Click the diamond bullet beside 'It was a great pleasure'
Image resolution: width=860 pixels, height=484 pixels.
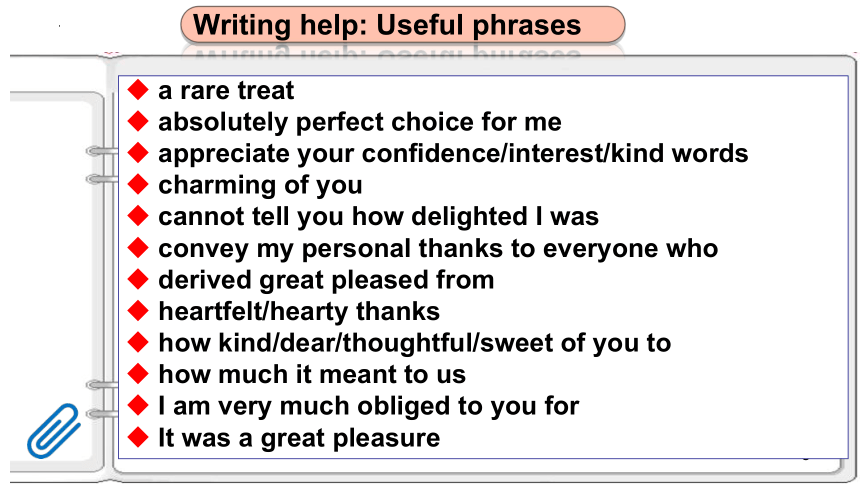tap(138, 437)
